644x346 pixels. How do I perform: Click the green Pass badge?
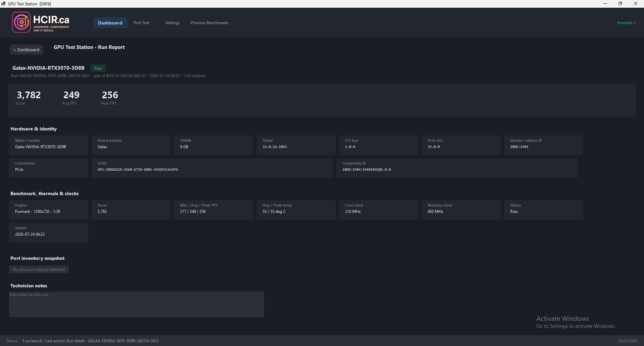(x=98, y=68)
